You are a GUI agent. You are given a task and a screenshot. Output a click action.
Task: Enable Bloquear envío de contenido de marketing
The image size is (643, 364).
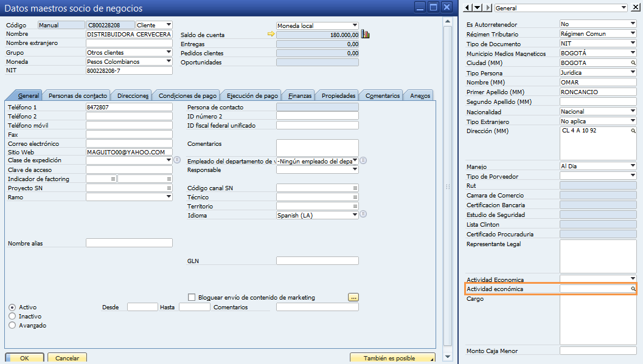[x=192, y=297]
